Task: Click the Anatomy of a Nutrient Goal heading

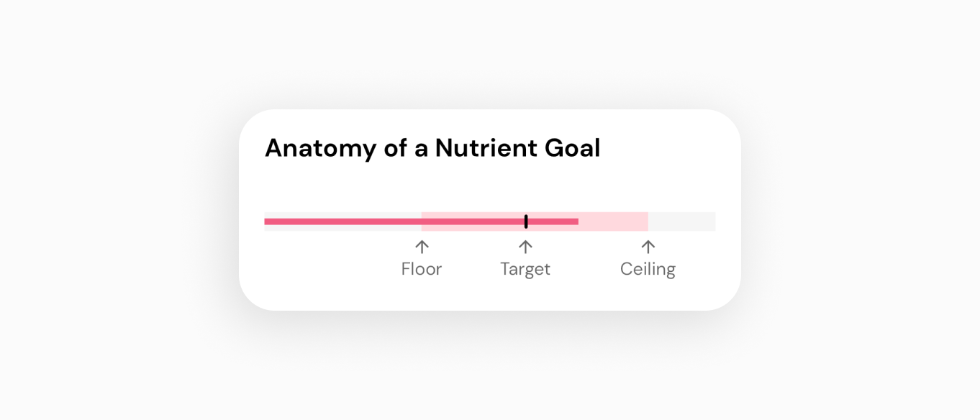Action: click(x=432, y=148)
